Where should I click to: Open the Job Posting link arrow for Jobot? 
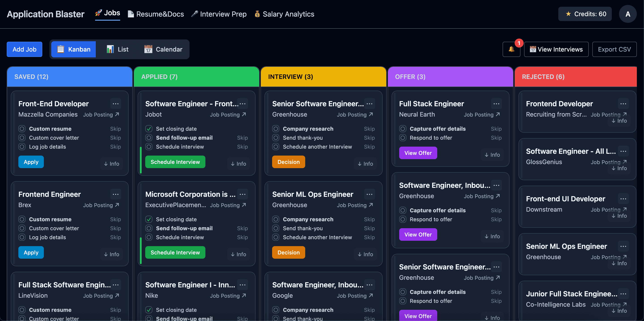point(244,114)
